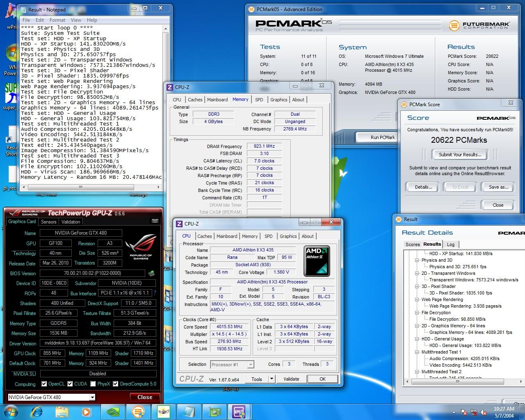Image resolution: width=525 pixels, height=420 pixels.
Task: Open the Action Center flag tray icon
Action: [464, 412]
